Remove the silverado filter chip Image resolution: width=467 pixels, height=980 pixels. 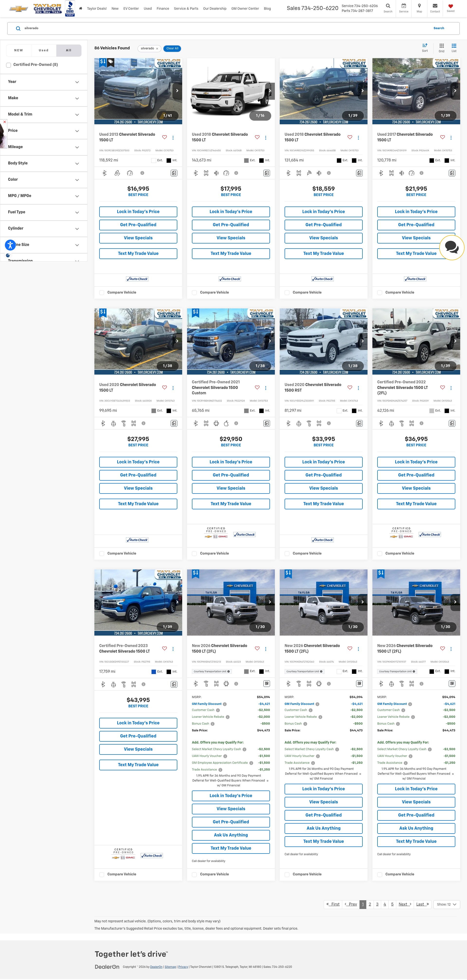point(157,49)
